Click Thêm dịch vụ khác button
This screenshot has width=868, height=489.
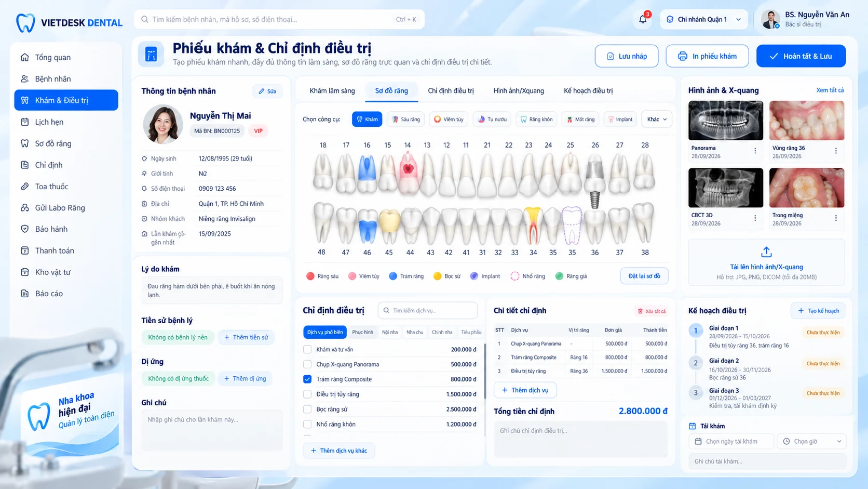[x=338, y=451]
